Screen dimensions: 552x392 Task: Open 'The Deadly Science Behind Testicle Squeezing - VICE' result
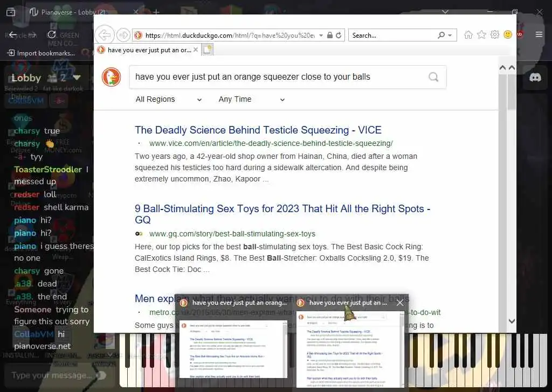click(x=258, y=130)
